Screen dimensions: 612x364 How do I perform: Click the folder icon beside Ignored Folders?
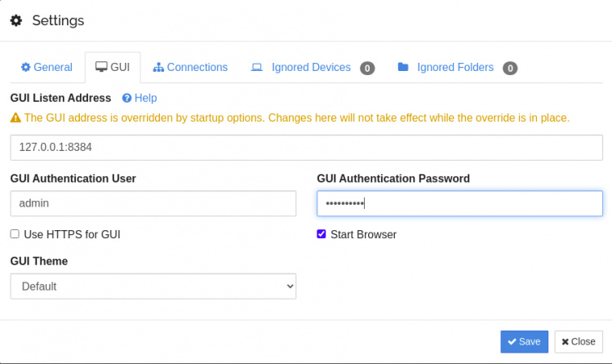[403, 67]
